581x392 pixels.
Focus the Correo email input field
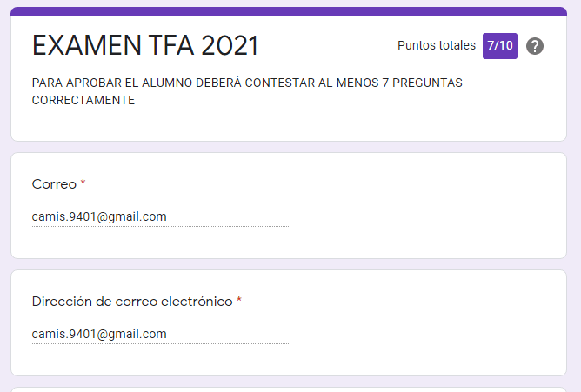[x=160, y=216]
